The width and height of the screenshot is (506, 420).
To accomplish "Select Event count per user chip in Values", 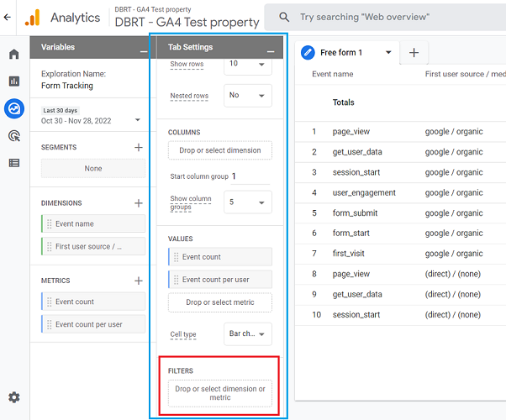I will pyautogui.click(x=220, y=280).
